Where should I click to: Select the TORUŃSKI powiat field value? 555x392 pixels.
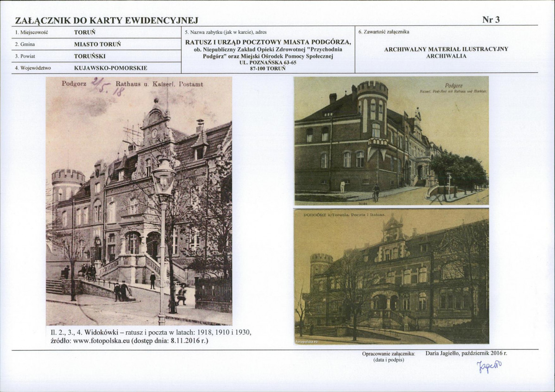[x=89, y=57]
